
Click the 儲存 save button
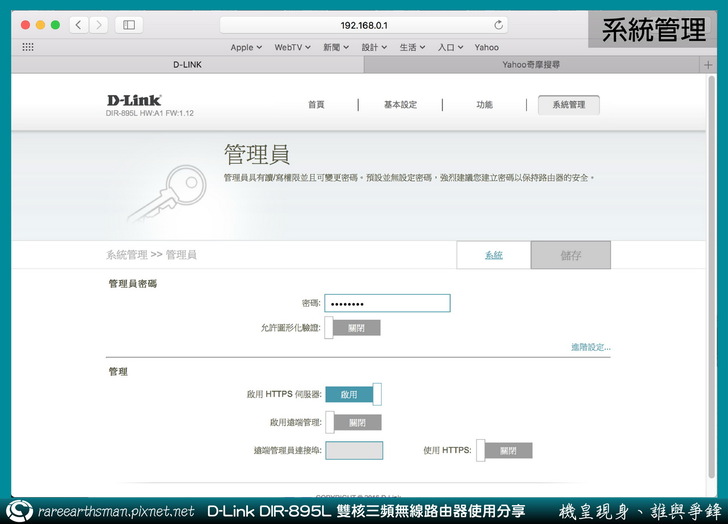[x=570, y=256]
